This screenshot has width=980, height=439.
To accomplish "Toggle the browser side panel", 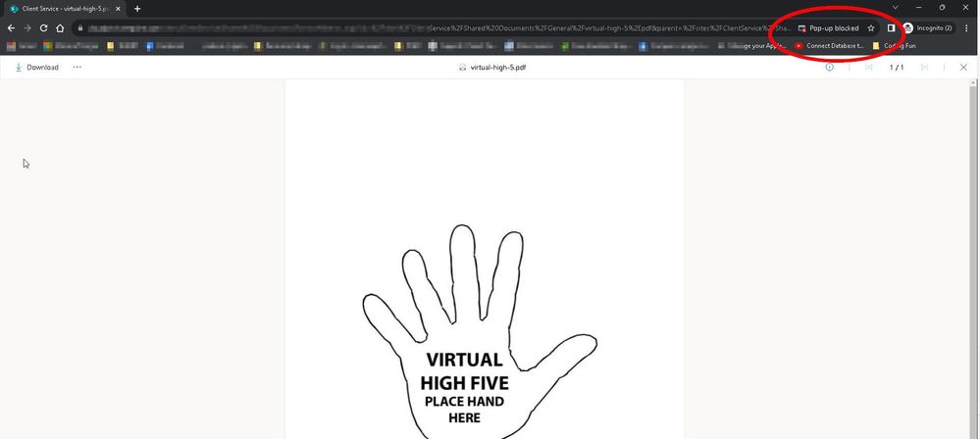I will pos(892,28).
